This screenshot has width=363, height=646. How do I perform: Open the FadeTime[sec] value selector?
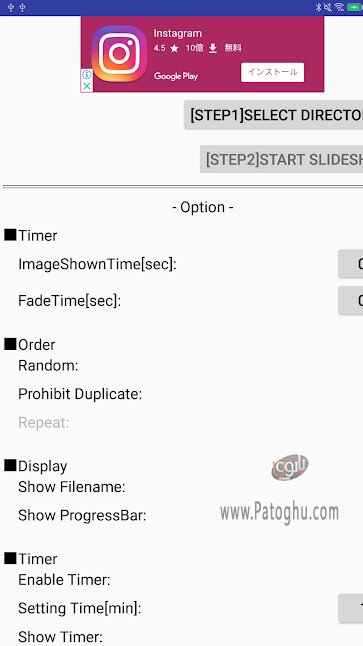(351, 301)
